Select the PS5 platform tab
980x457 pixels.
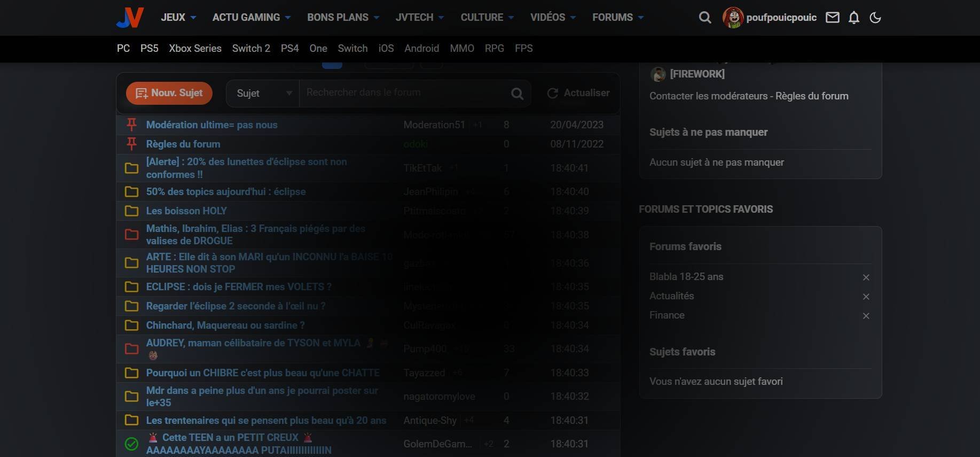(x=149, y=48)
